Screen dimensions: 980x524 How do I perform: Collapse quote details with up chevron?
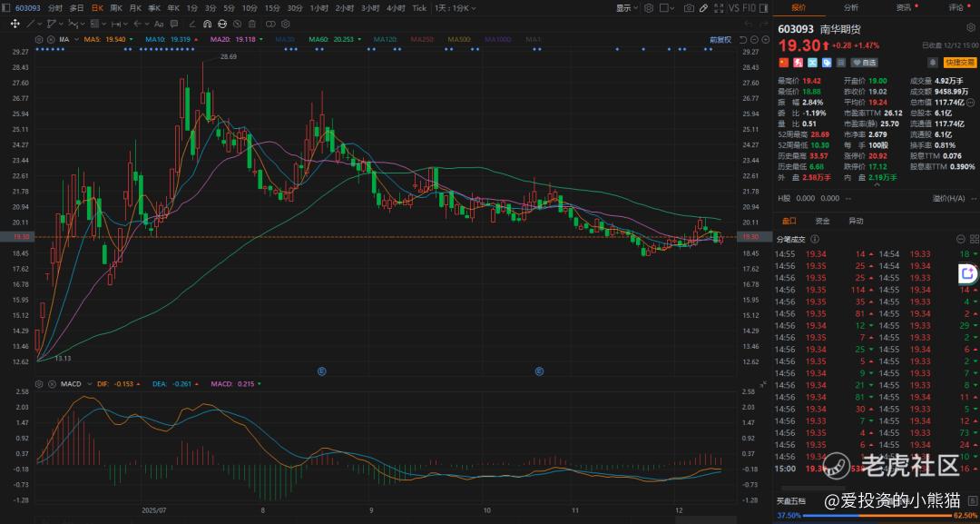coord(877,184)
